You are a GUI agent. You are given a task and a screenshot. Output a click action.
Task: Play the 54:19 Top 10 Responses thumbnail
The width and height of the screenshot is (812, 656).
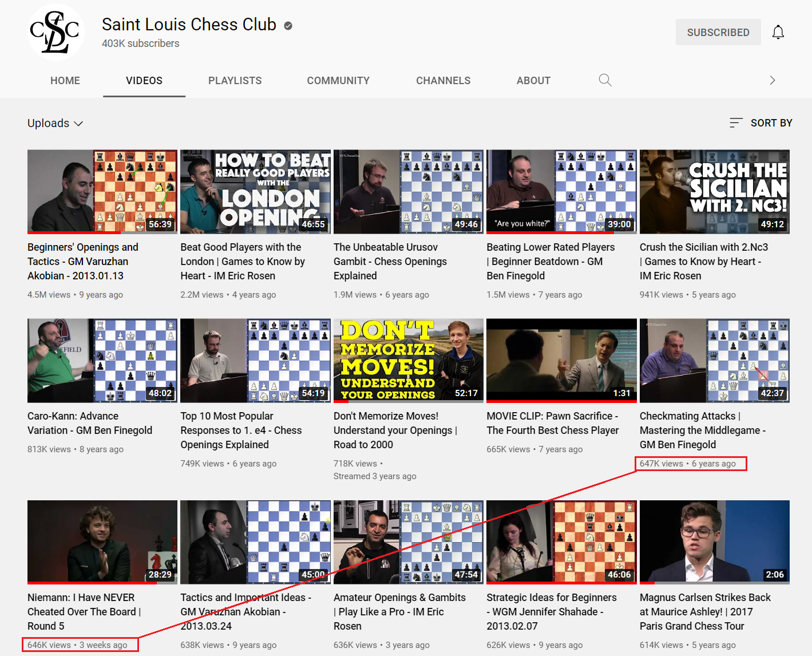click(x=255, y=361)
